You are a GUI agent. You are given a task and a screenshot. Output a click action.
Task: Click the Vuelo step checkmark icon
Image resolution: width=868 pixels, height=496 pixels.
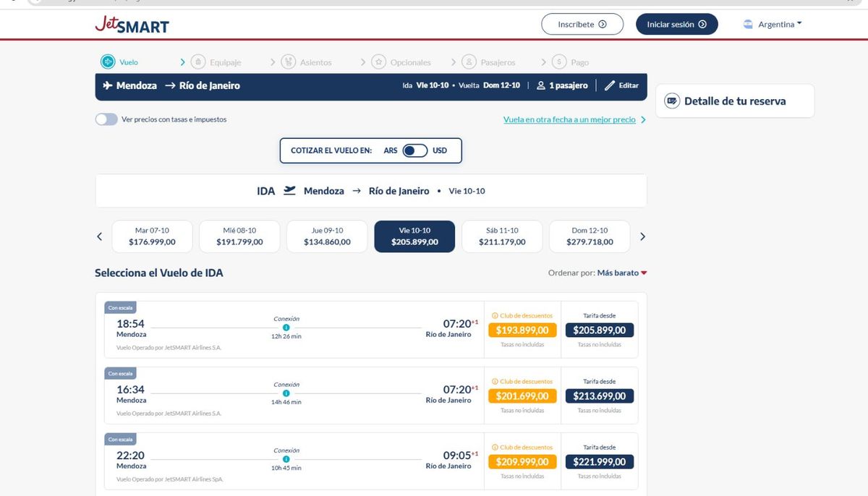[109, 61]
